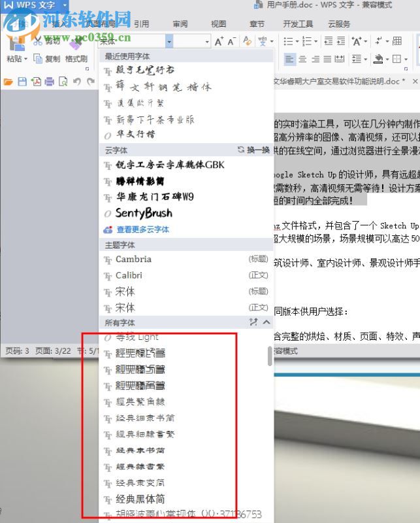Save document with floppy icon
This screenshot has width=420, height=523.
point(22,81)
